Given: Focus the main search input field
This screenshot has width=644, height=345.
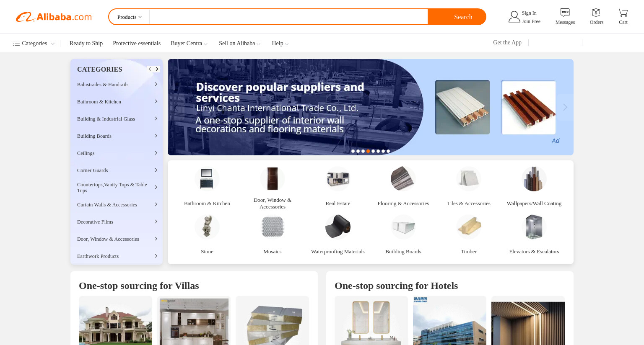Looking at the screenshot, I should [x=288, y=17].
